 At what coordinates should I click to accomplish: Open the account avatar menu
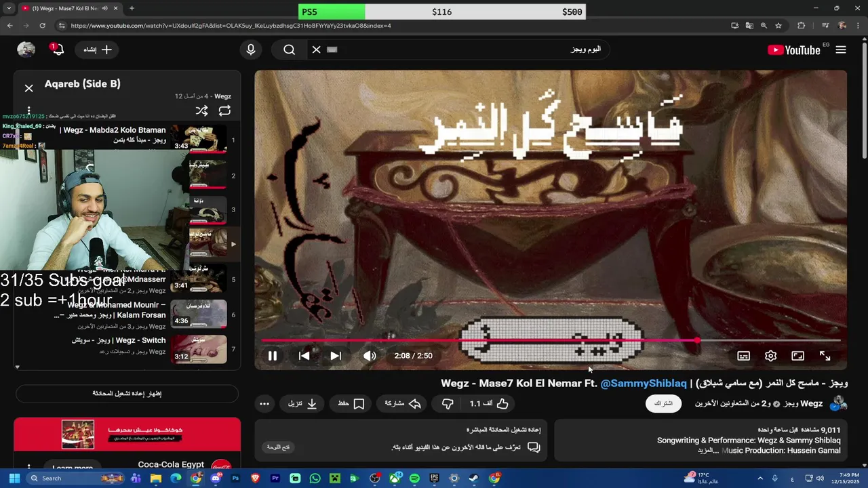(26, 49)
